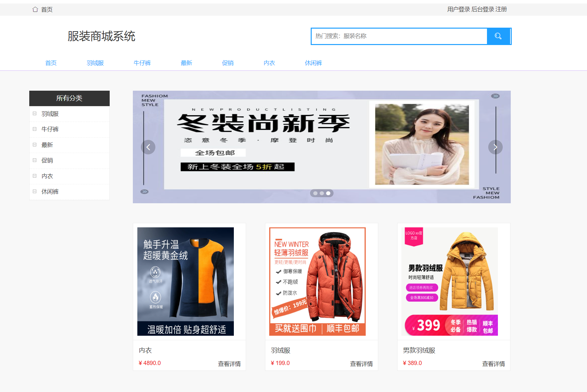Switch to 促销 navigation menu item
Viewport: 587px width, 392px height.
point(228,63)
